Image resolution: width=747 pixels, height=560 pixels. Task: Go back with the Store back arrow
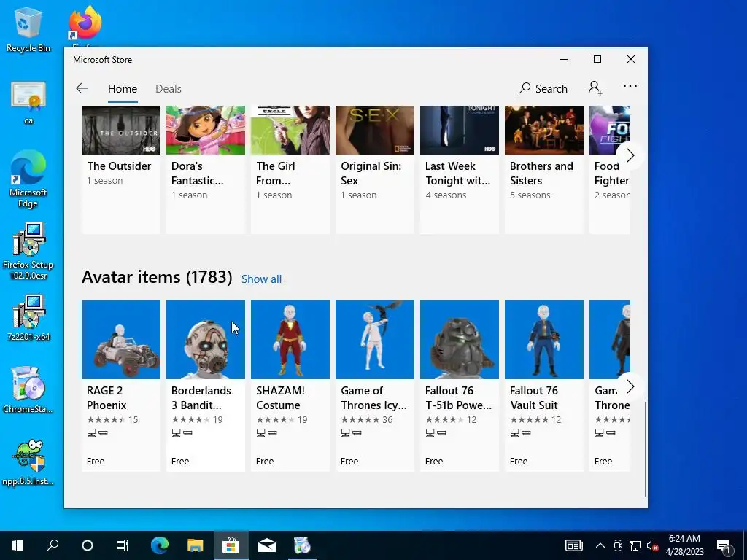[x=82, y=88]
